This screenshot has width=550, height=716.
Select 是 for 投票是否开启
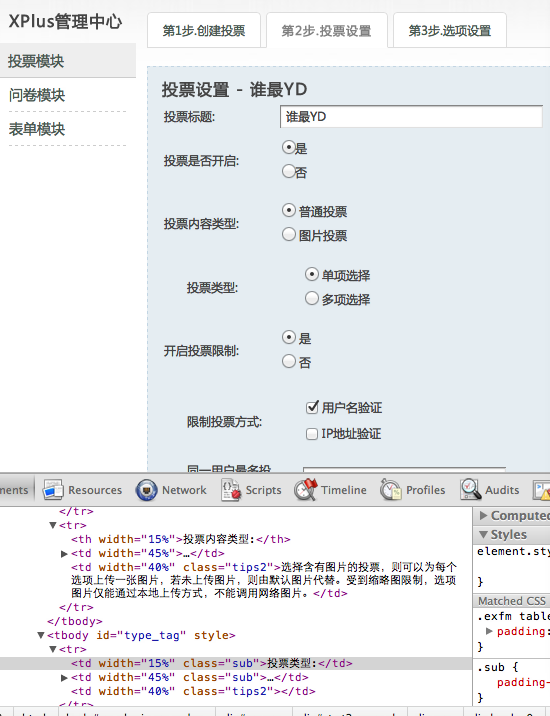click(288, 147)
